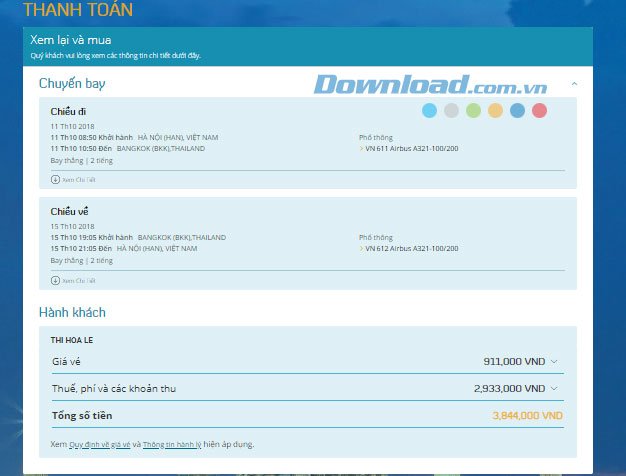Click the gray circle icon
This screenshot has height=476, width=626.
(x=451, y=111)
